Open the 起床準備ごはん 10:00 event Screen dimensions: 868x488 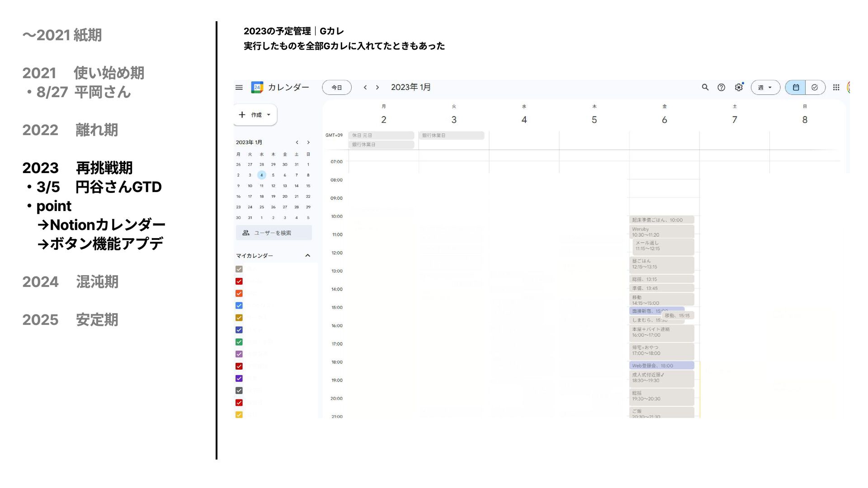click(x=661, y=220)
